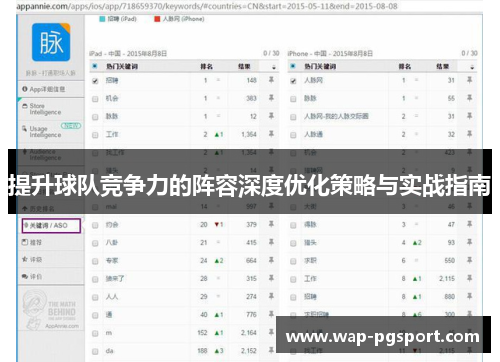Click the 专家 keyword text
This screenshot has width=500, height=362.
pos(112,260)
